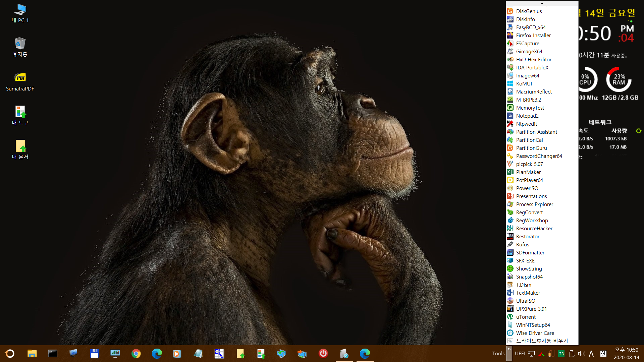Click the HxD Hex Editor icon
Screen dimensions: 644x362
(x=510, y=59)
